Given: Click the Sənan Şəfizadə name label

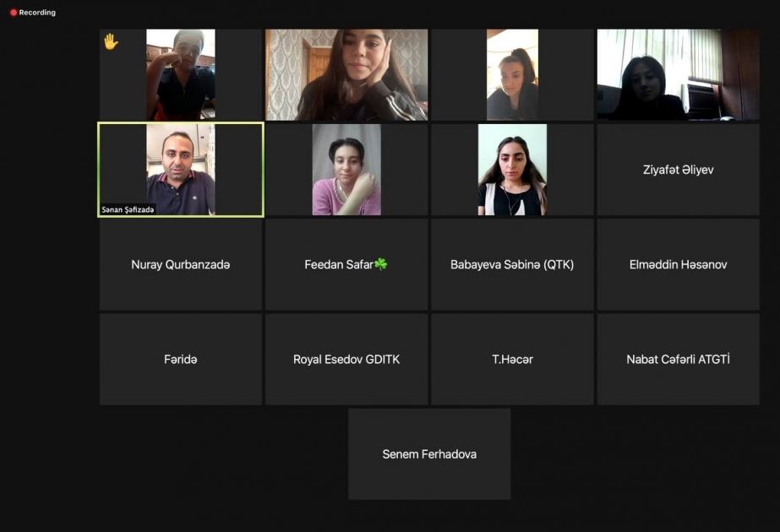Looking at the screenshot, I should point(128,209).
